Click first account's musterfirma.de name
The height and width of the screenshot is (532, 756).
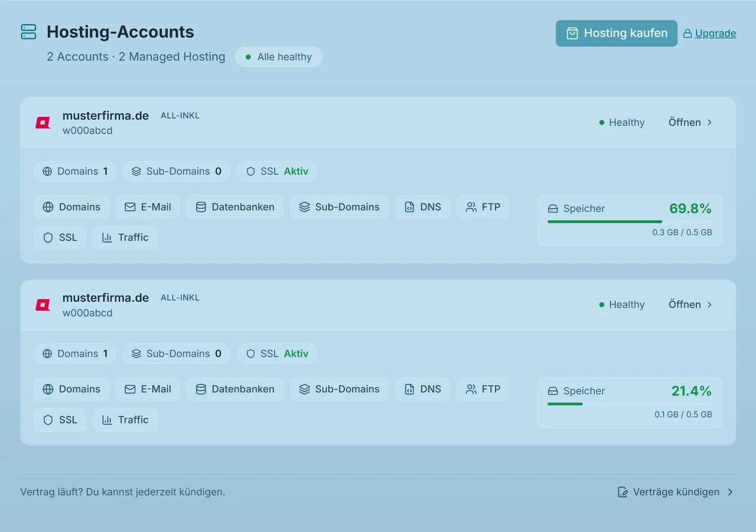coord(105,115)
